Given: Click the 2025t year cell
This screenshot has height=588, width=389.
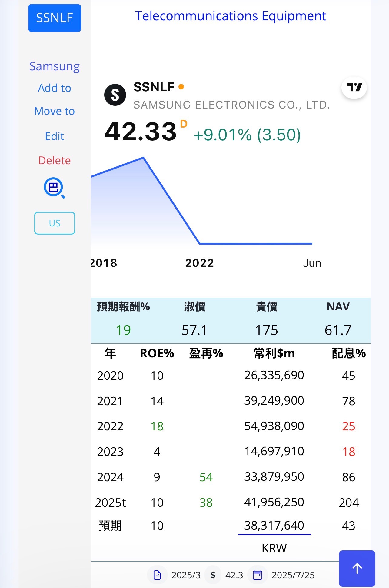Looking at the screenshot, I should click(x=110, y=503).
